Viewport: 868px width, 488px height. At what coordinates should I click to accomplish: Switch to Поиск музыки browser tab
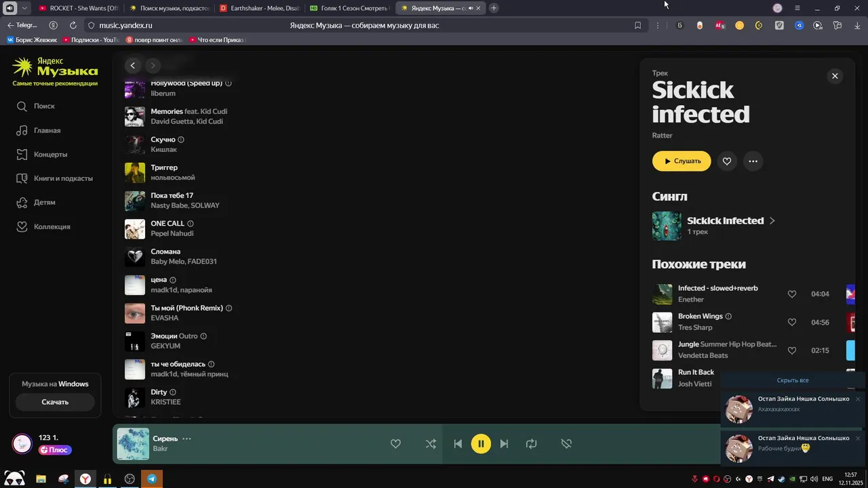coord(170,8)
